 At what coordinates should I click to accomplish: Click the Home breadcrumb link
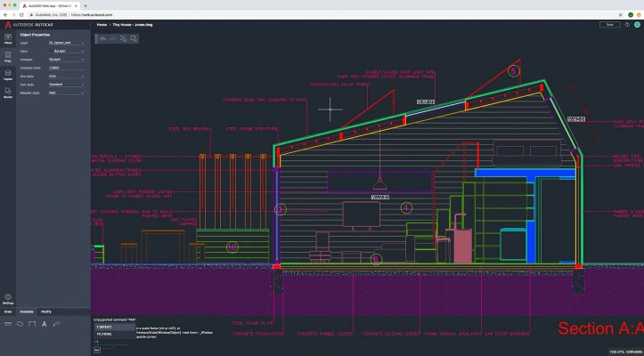[x=102, y=25]
